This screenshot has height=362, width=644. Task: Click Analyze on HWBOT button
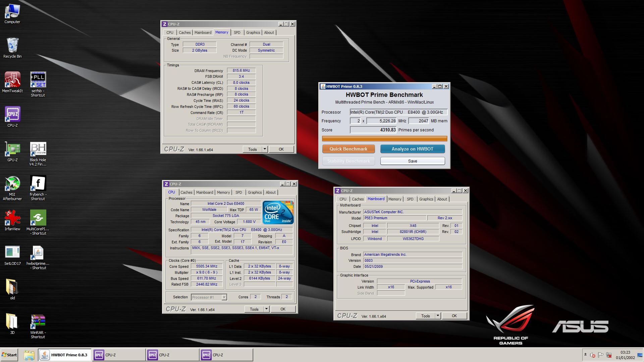412,149
